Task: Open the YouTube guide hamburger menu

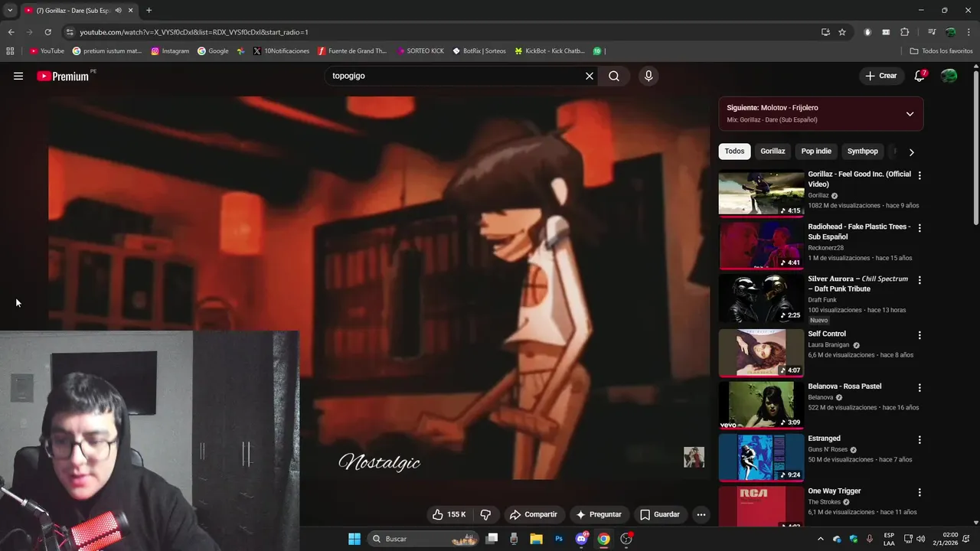Action: pos(18,76)
